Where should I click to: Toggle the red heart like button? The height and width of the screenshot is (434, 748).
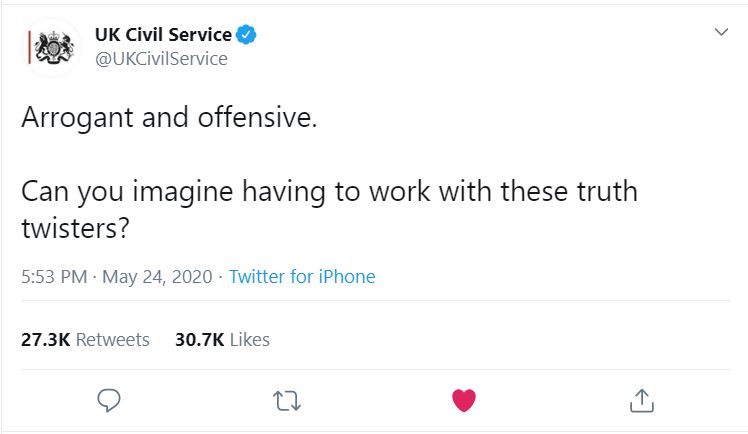463,400
